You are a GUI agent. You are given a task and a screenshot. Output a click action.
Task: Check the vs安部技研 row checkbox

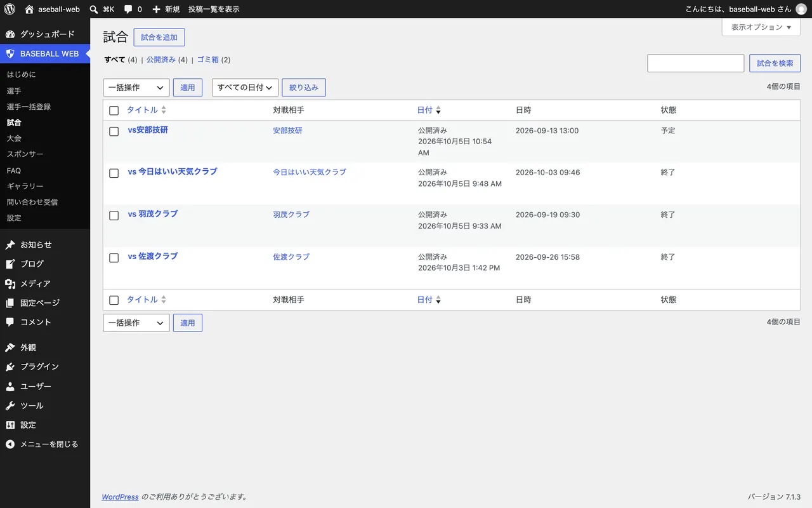(x=114, y=131)
